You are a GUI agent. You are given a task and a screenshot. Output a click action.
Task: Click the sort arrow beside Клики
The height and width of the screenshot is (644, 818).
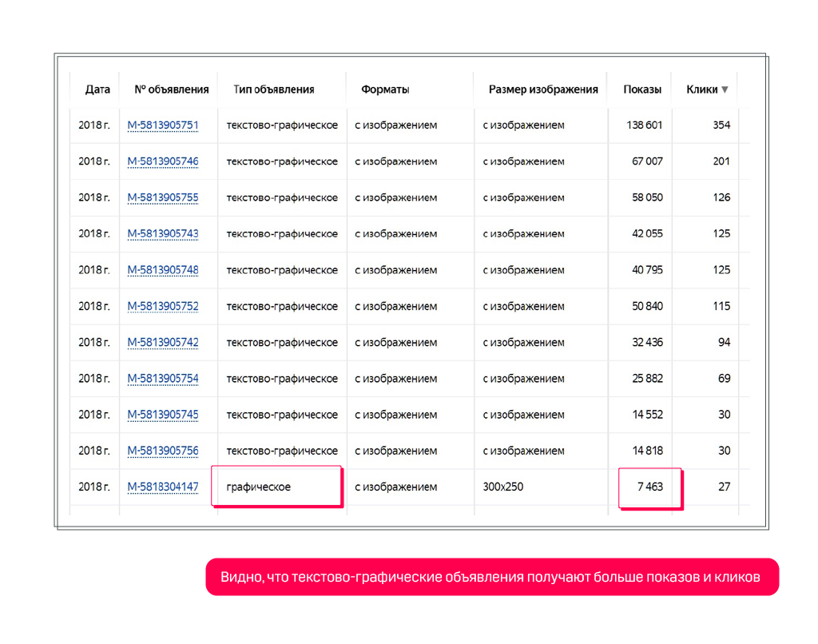tap(725, 90)
